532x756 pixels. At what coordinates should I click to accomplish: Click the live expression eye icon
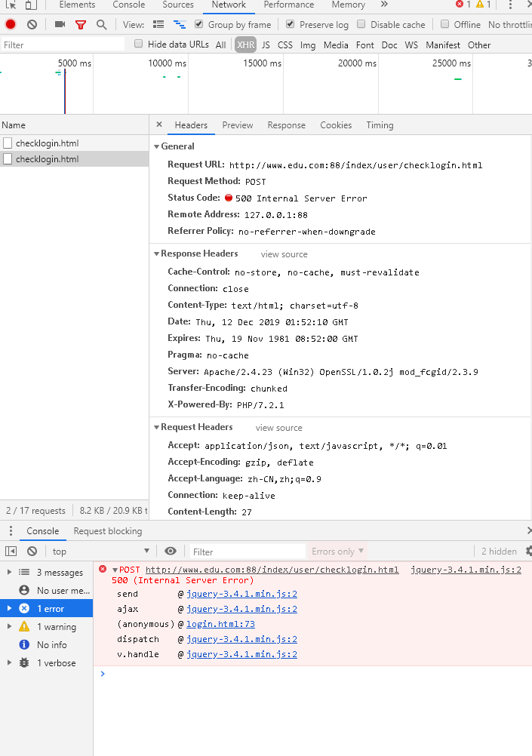(x=171, y=552)
